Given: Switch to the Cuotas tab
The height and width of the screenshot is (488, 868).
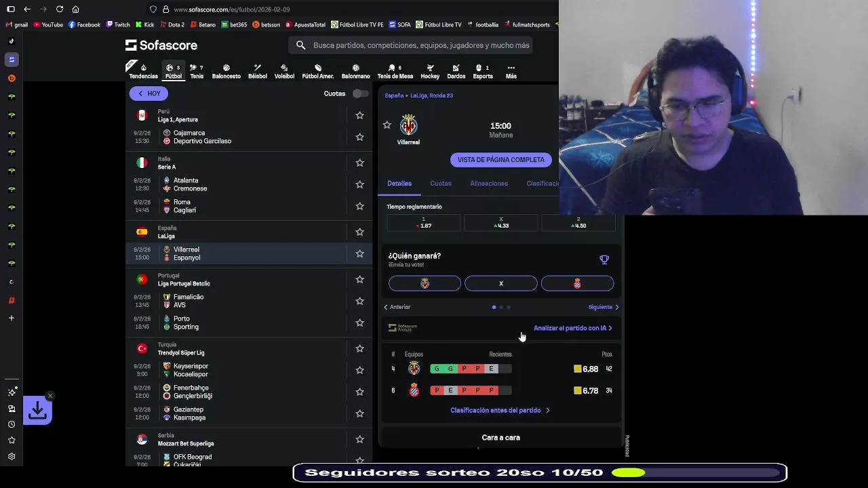Looking at the screenshot, I should [441, 184].
